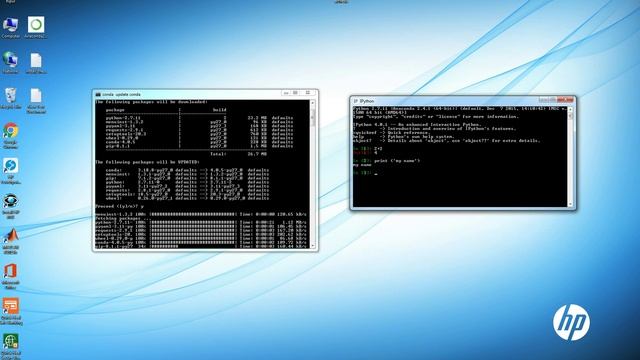Screen dimensions: 640x360
Task: Click the '2+2' input in IPython
Action: tap(378, 149)
